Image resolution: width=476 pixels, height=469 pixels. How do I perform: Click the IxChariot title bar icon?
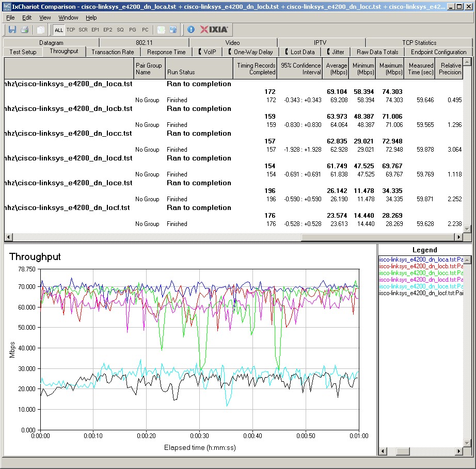[7, 6]
